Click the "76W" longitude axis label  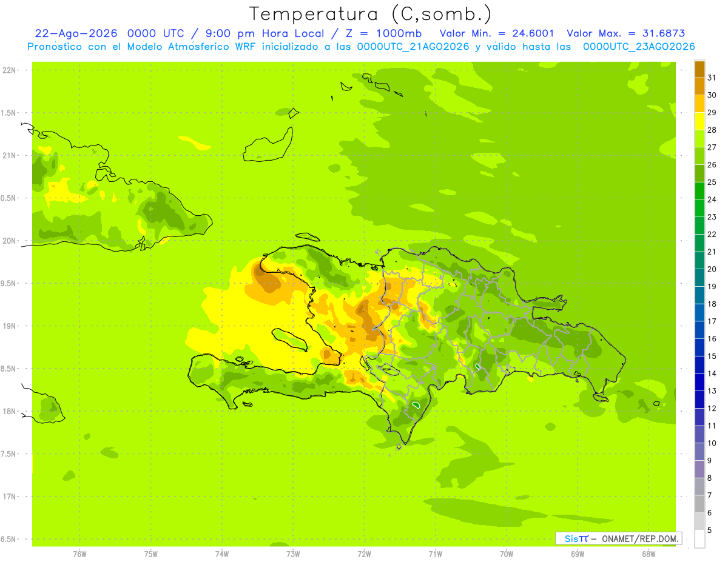(79, 554)
